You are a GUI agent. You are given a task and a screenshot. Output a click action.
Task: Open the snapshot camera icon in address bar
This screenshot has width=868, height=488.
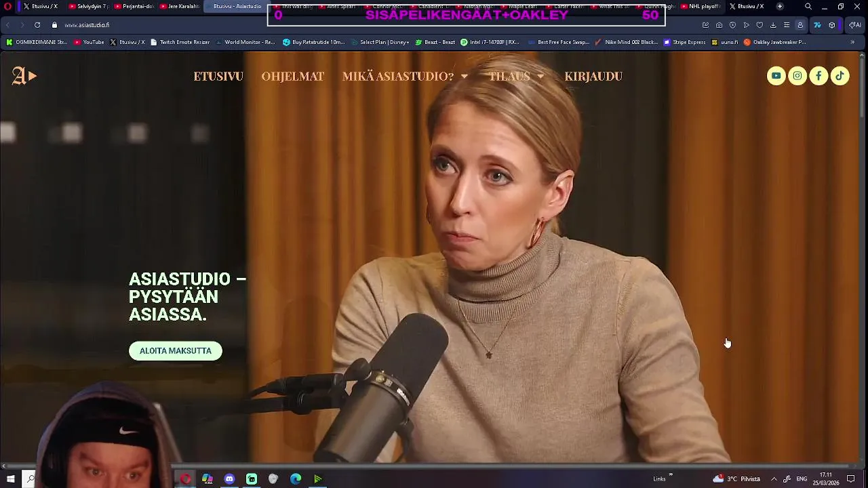pyautogui.click(x=719, y=25)
